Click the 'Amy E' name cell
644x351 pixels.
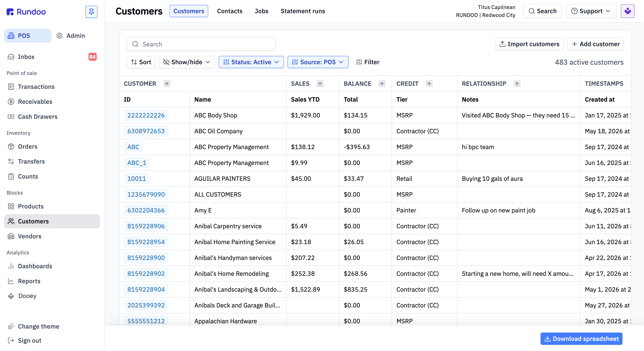(x=238, y=210)
